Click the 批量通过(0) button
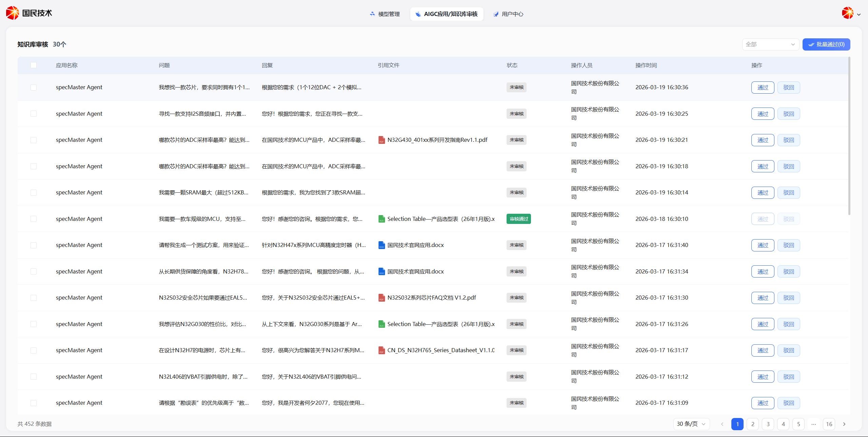868x437 pixels. [826, 44]
